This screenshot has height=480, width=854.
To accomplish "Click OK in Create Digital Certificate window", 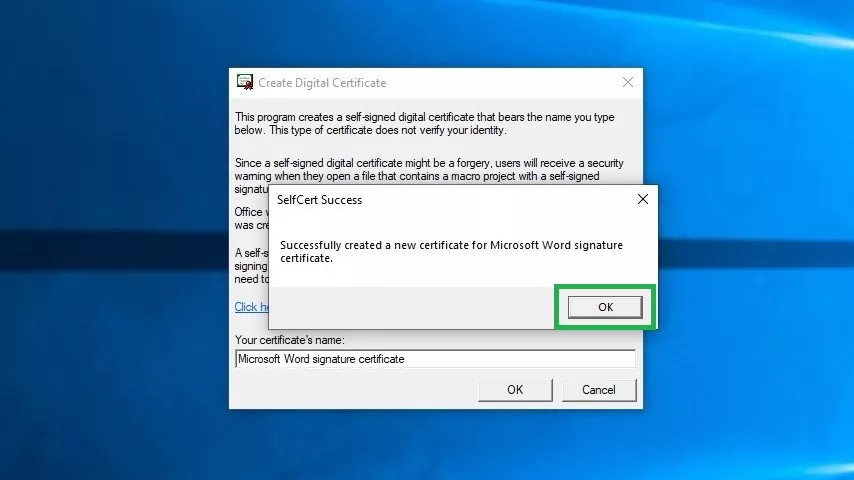I will pos(515,390).
